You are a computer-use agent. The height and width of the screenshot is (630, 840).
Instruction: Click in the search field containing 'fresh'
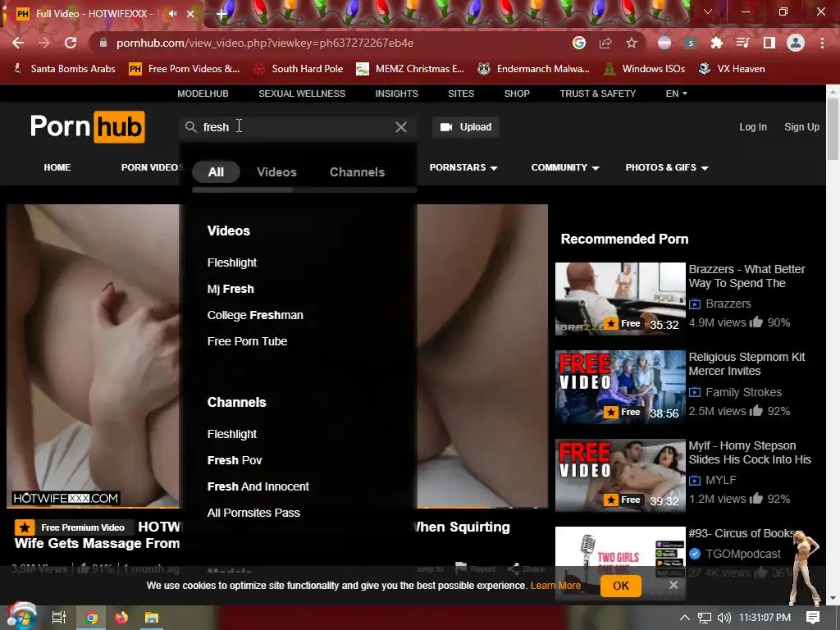[x=298, y=127]
